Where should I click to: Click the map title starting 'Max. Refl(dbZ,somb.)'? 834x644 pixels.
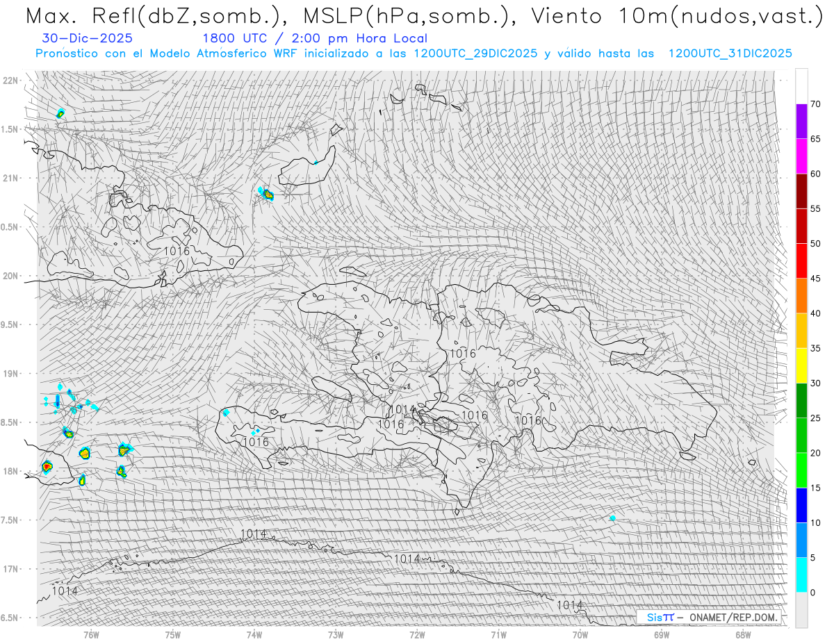[x=423, y=16]
